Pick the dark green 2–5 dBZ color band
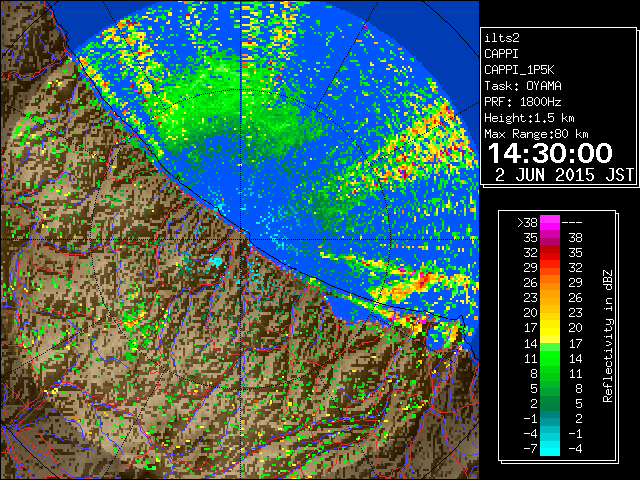Screen dimensions: 640x480 coord(550,403)
